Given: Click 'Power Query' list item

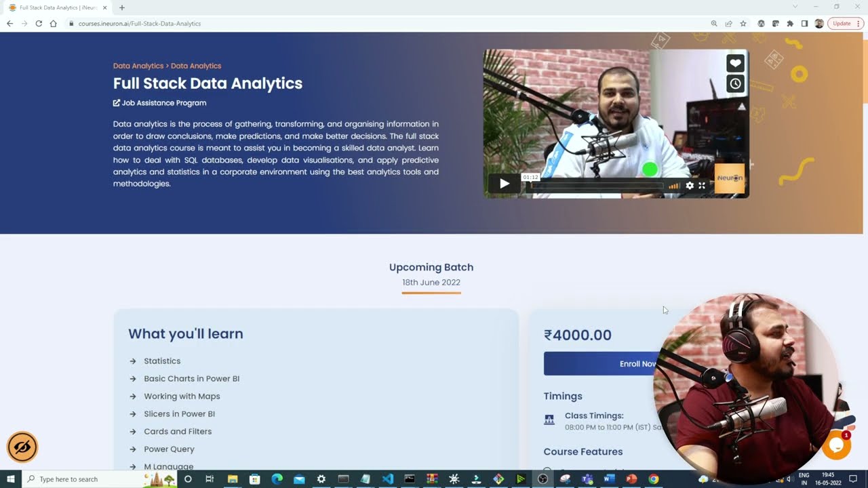Looking at the screenshot, I should [169, 449].
